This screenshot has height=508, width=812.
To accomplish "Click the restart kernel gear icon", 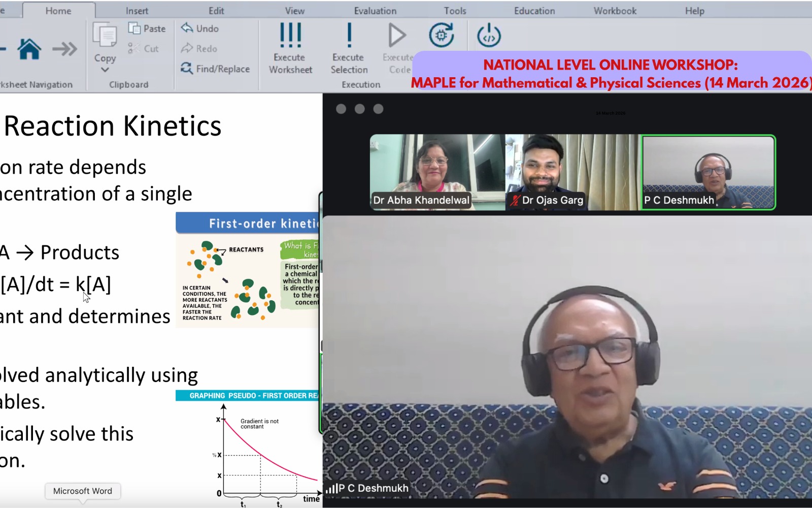I will pyautogui.click(x=441, y=36).
